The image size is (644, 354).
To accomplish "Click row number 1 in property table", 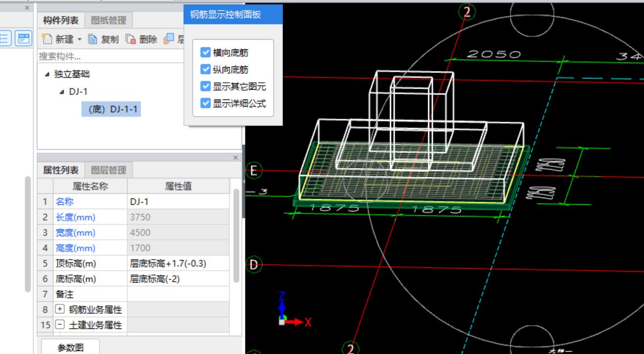I will [45, 201].
